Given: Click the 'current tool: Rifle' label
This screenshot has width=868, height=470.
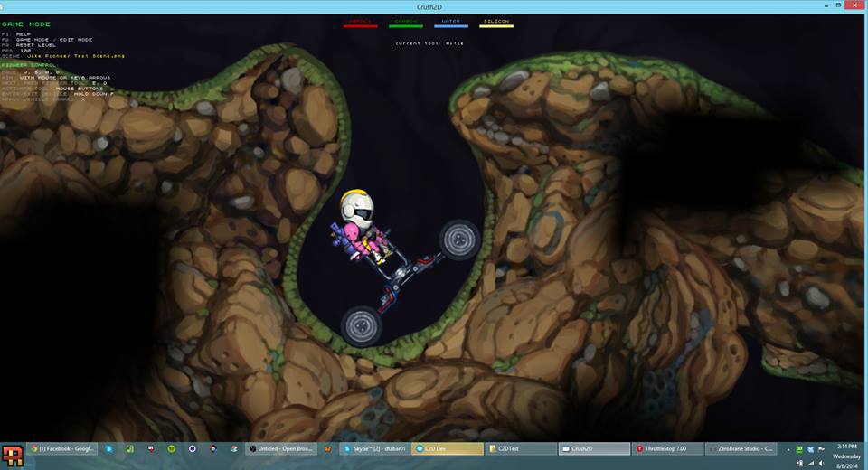Looking at the screenshot, I should coord(429,43).
